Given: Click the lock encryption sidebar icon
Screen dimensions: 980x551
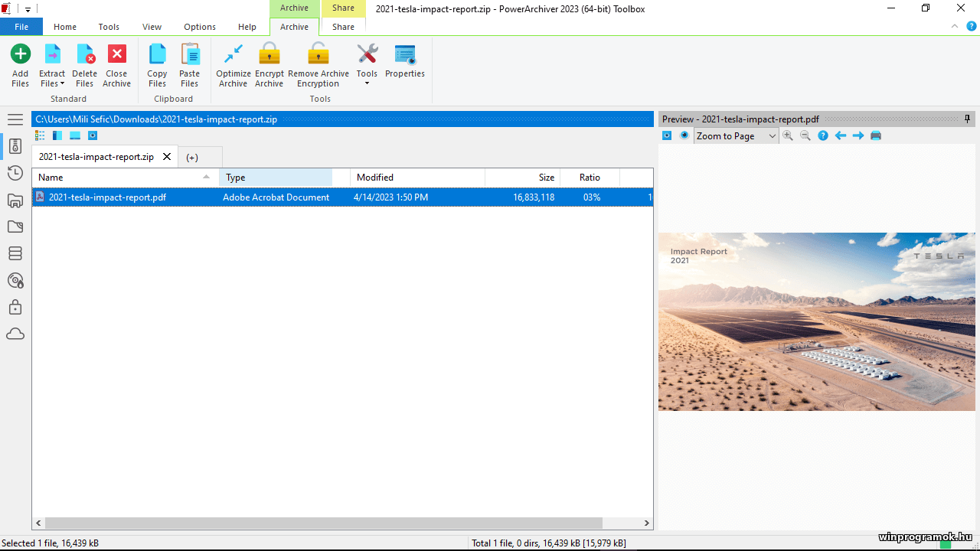Looking at the screenshot, I should coord(15,308).
